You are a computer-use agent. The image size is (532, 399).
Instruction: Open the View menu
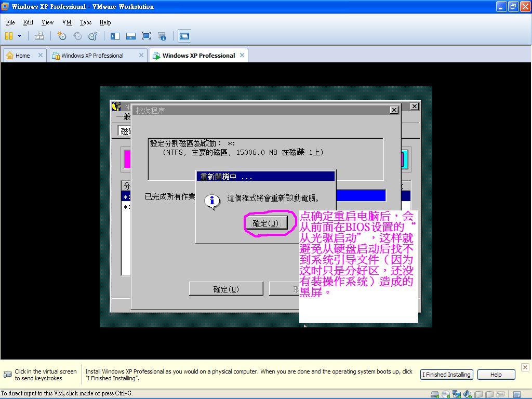coord(47,22)
